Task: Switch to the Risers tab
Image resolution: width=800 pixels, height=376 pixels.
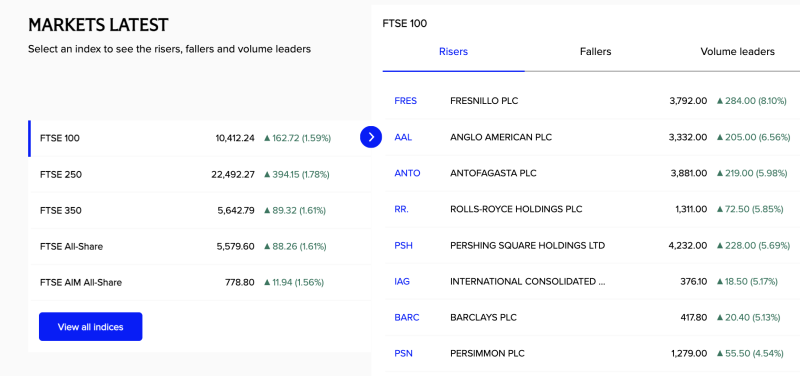Action: (x=453, y=52)
